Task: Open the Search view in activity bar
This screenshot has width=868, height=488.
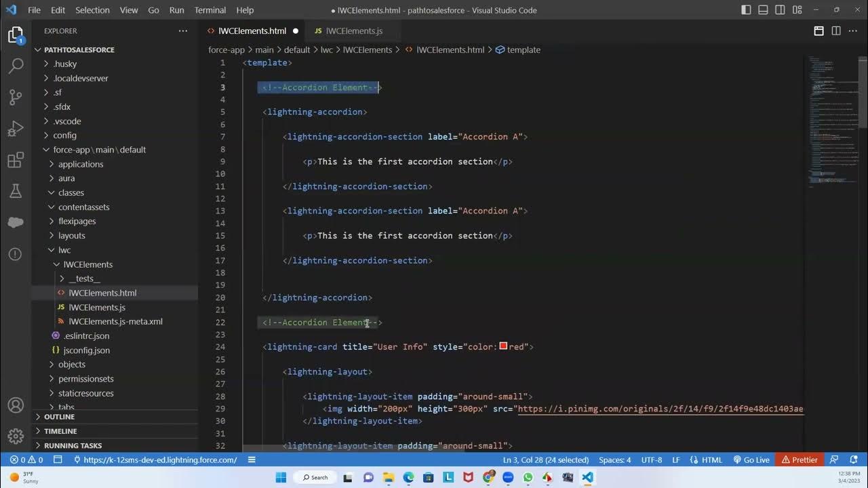Action: [x=16, y=66]
